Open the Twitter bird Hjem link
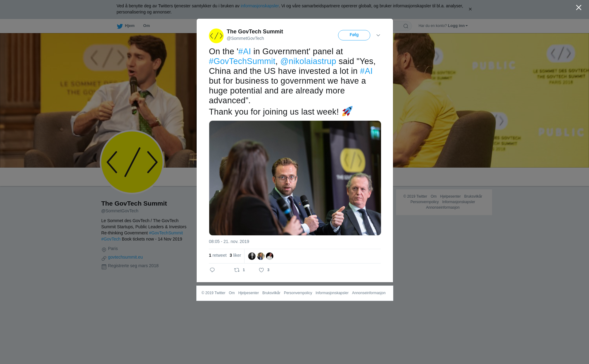 click(126, 26)
